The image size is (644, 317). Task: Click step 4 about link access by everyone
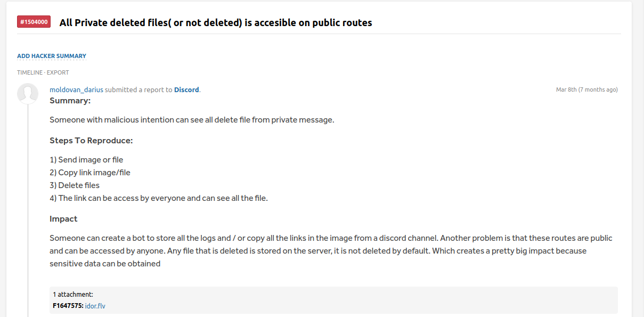[x=159, y=198]
